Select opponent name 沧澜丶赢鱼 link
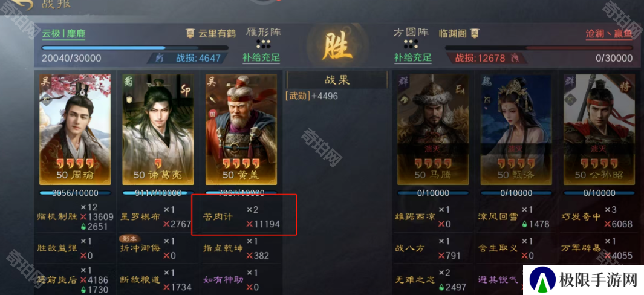This screenshot has width=644, height=295. point(609,34)
